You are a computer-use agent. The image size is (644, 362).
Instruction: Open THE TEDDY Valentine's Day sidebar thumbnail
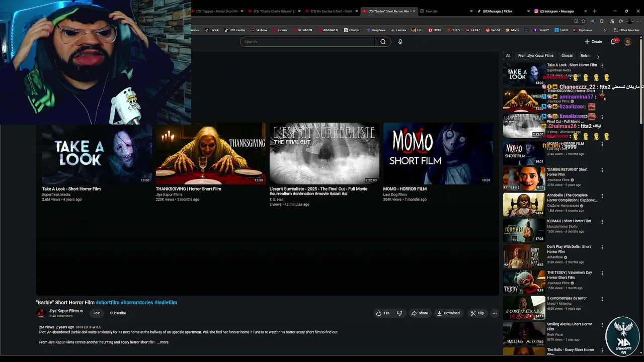pyautogui.click(x=524, y=282)
